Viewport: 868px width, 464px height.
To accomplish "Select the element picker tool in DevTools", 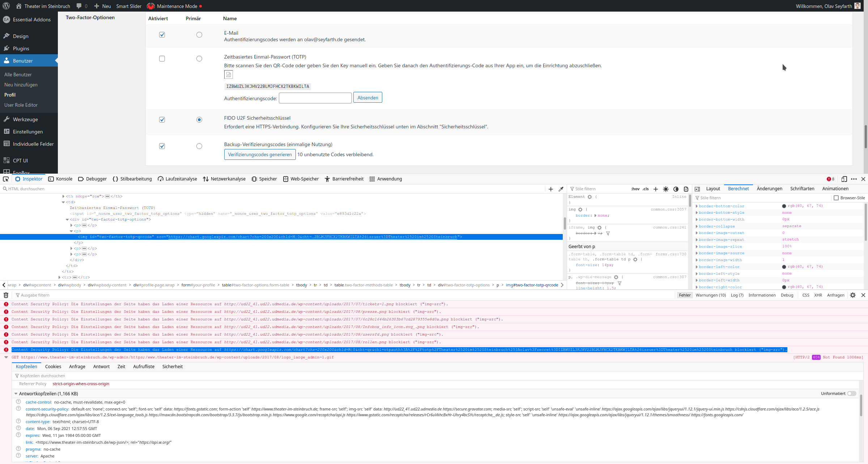I will coord(6,179).
